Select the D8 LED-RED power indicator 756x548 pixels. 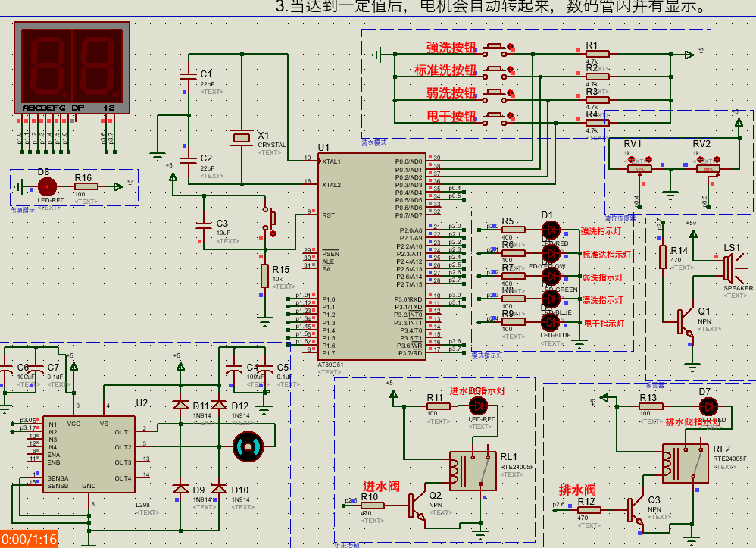pos(47,186)
